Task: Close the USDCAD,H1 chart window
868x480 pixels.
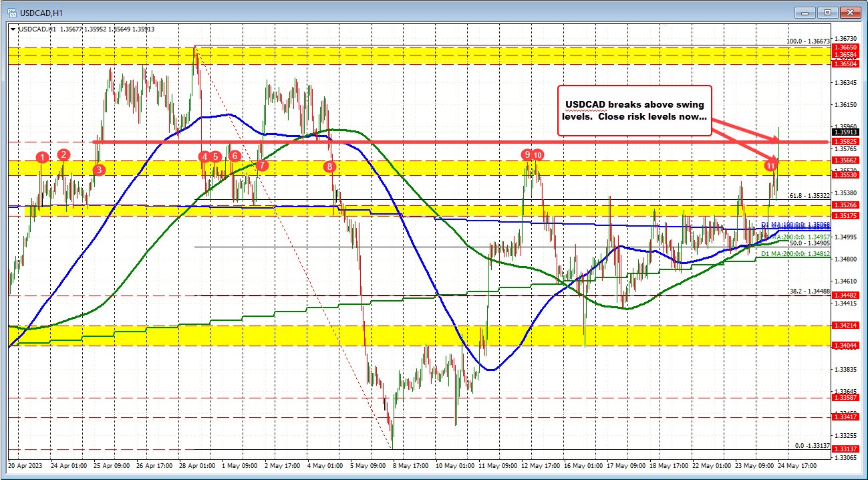Action: (x=850, y=12)
